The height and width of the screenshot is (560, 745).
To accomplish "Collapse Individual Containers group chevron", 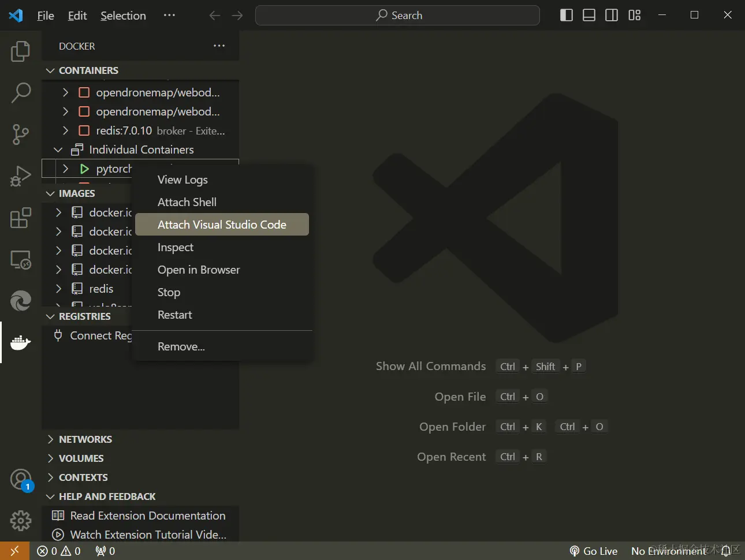I will (58, 150).
